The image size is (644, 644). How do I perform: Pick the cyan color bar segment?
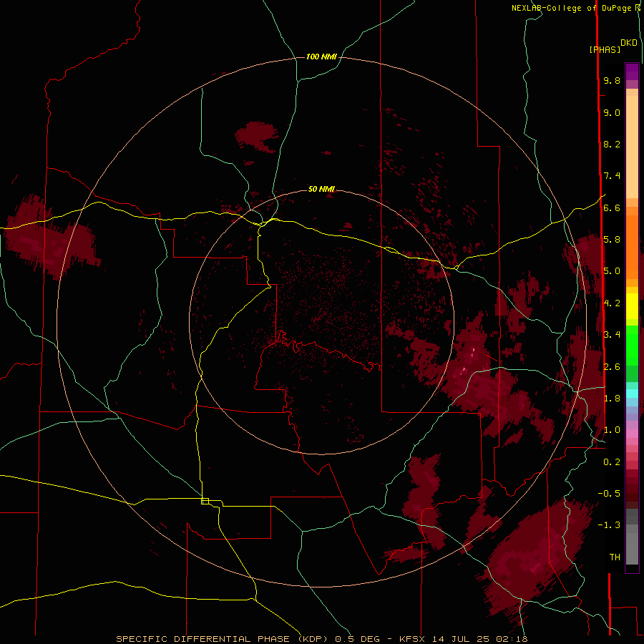tap(632, 393)
